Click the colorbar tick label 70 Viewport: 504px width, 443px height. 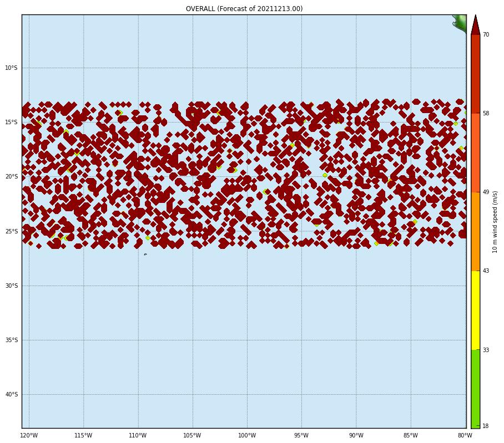click(486, 35)
